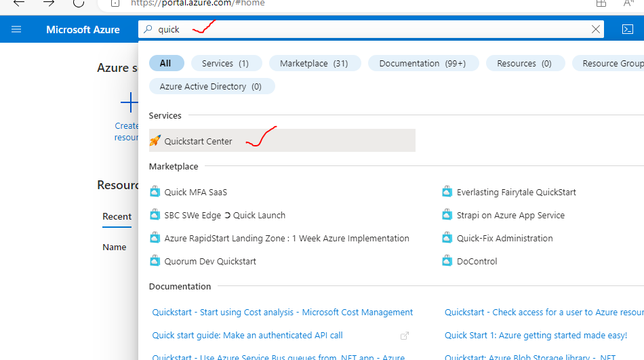Click the Quickstart Center rocket icon

pos(155,141)
